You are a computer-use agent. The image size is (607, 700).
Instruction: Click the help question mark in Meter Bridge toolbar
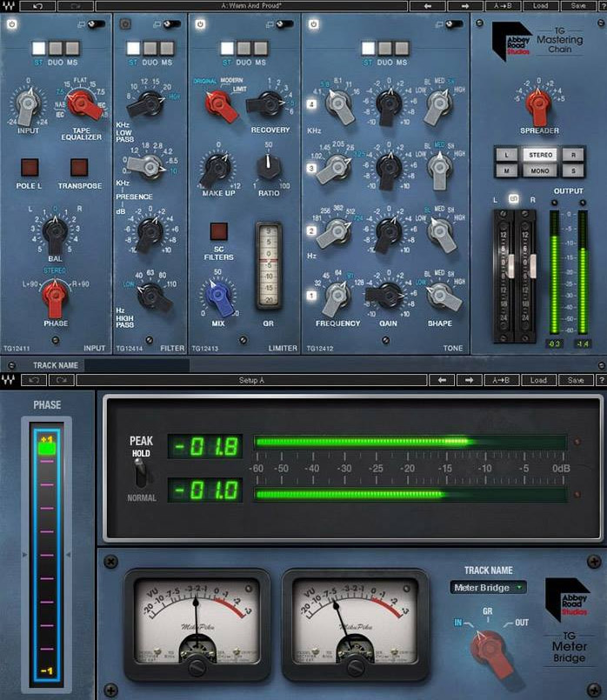[x=602, y=380]
